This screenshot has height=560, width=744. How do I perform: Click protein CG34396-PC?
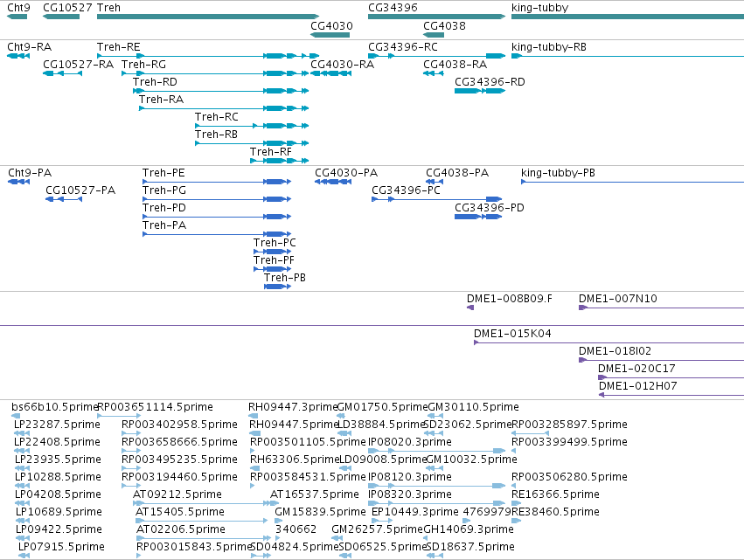[437, 199]
